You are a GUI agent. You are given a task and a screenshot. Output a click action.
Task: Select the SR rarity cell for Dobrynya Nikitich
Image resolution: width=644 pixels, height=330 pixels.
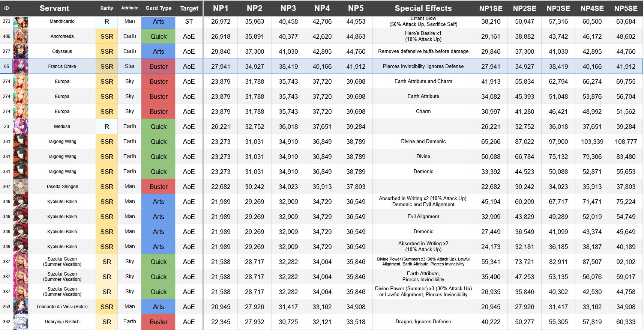point(107,322)
